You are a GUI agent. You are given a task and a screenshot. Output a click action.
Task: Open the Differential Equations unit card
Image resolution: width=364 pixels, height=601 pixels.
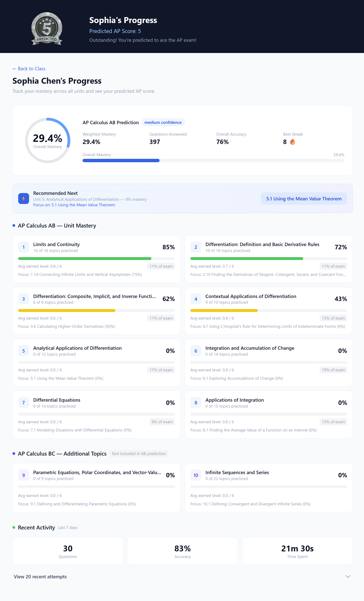96,414
